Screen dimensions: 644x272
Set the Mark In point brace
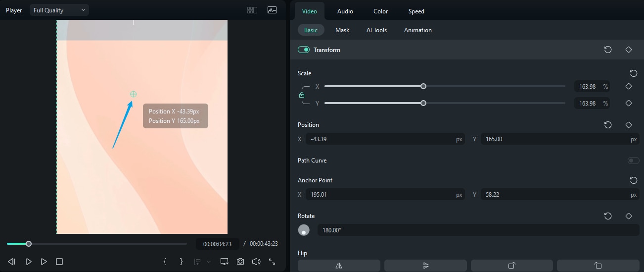coord(165,261)
